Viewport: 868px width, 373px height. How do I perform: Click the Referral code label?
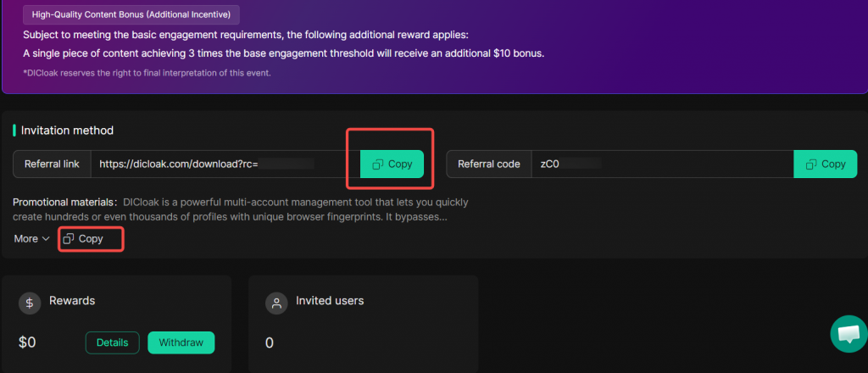489,164
